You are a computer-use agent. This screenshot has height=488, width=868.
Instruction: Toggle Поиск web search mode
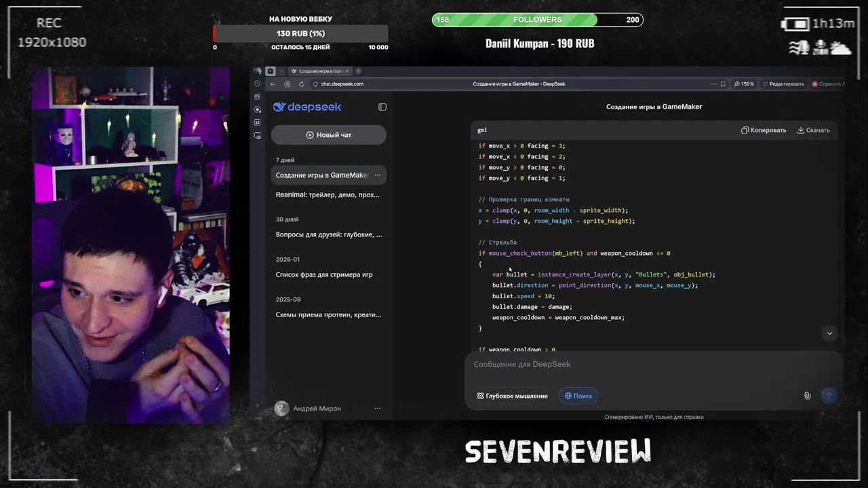[x=578, y=396]
